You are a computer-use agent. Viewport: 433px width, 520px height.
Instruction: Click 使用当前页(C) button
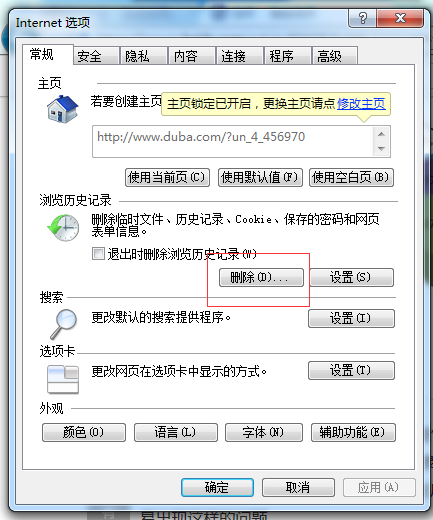(167, 177)
